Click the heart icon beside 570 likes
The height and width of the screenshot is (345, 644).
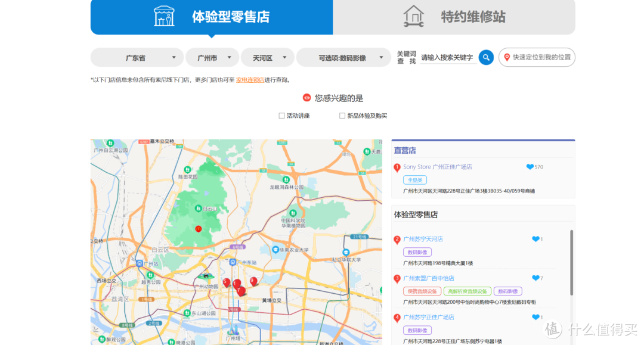pos(530,167)
